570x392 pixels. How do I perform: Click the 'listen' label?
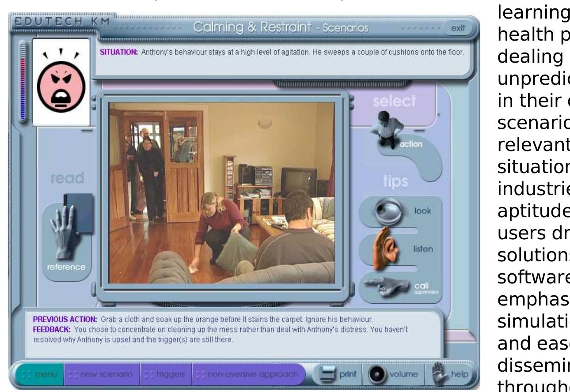(423, 250)
